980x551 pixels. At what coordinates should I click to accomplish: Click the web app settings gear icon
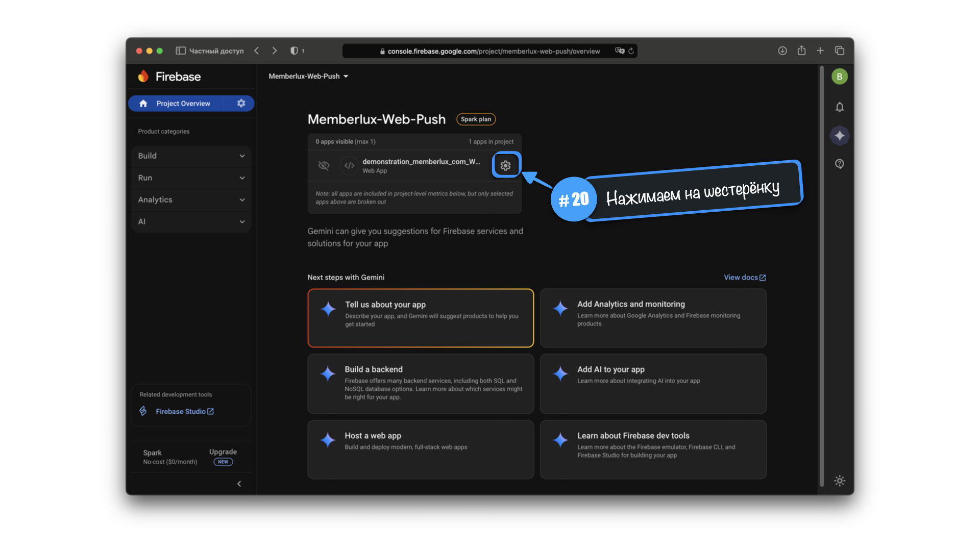(x=505, y=165)
